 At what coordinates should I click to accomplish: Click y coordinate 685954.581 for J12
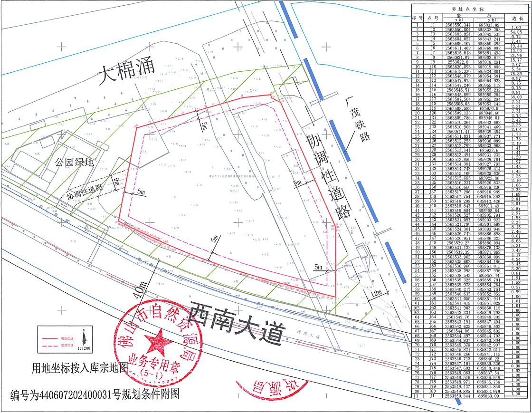click(x=489, y=76)
